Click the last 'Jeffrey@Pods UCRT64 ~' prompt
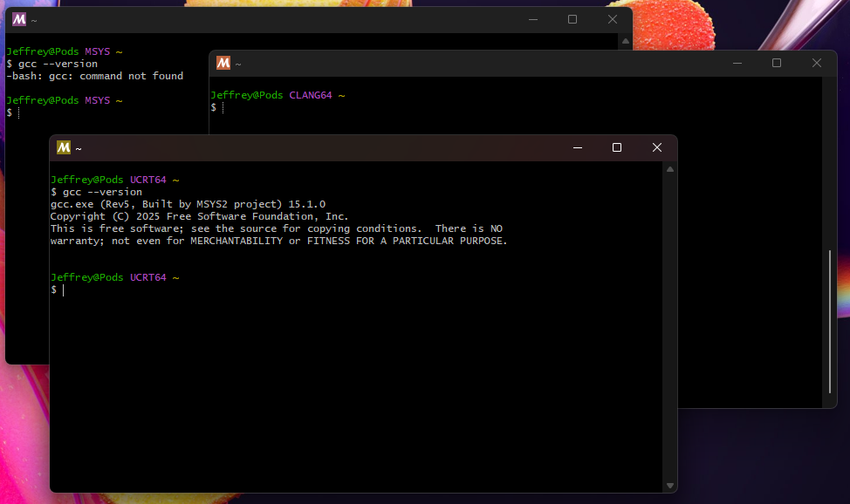 115,277
